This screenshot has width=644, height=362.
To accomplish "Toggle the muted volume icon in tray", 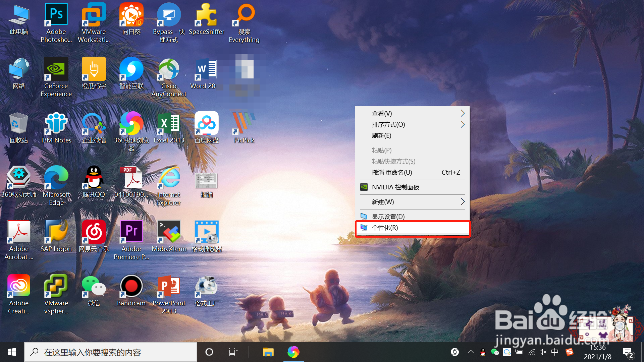I will 543,352.
